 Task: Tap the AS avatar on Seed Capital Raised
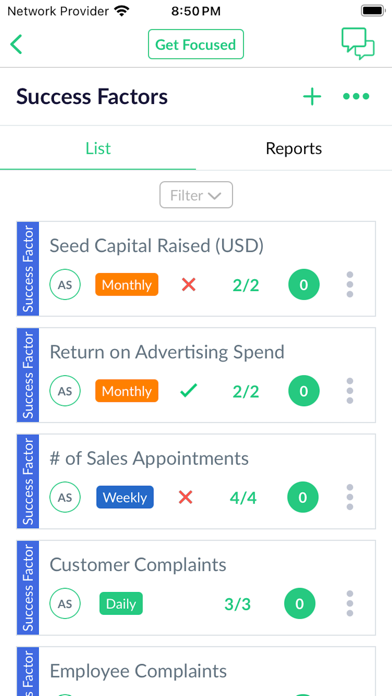65,285
